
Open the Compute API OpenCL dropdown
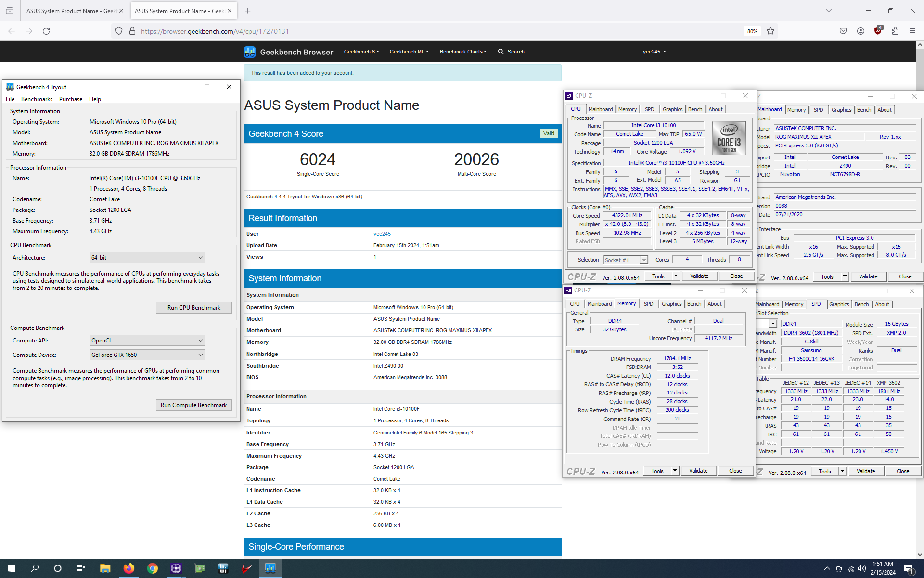[x=147, y=341]
